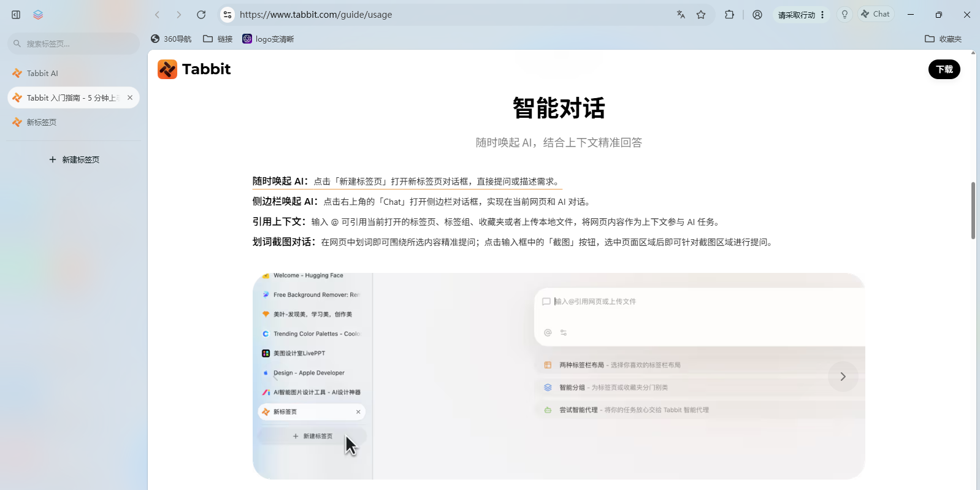
Task: Click the 侧边栏唤起 AI line
Action: pyautogui.click(x=423, y=202)
